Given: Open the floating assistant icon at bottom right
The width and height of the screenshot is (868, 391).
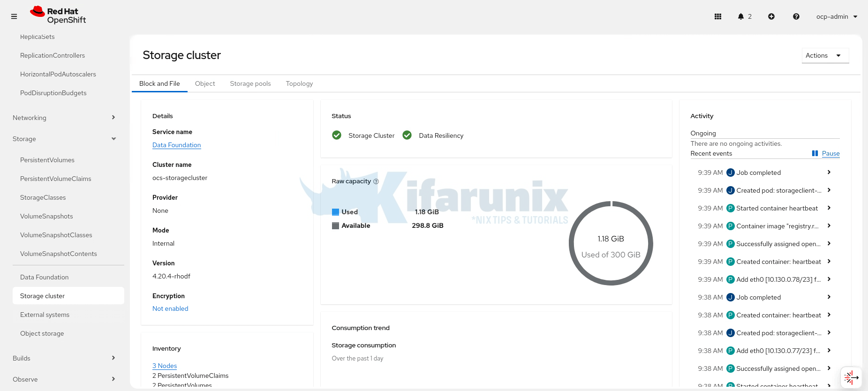Looking at the screenshot, I should click(x=851, y=377).
